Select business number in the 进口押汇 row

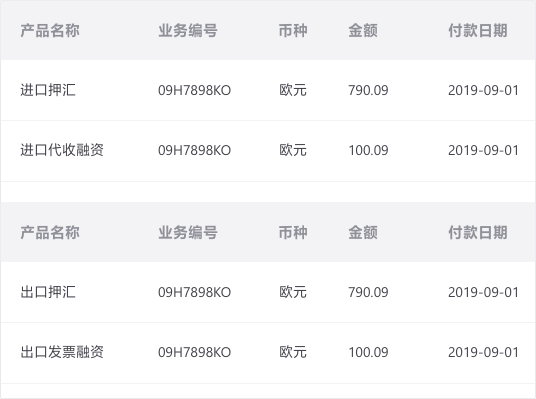pyautogui.click(x=195, y=90)
